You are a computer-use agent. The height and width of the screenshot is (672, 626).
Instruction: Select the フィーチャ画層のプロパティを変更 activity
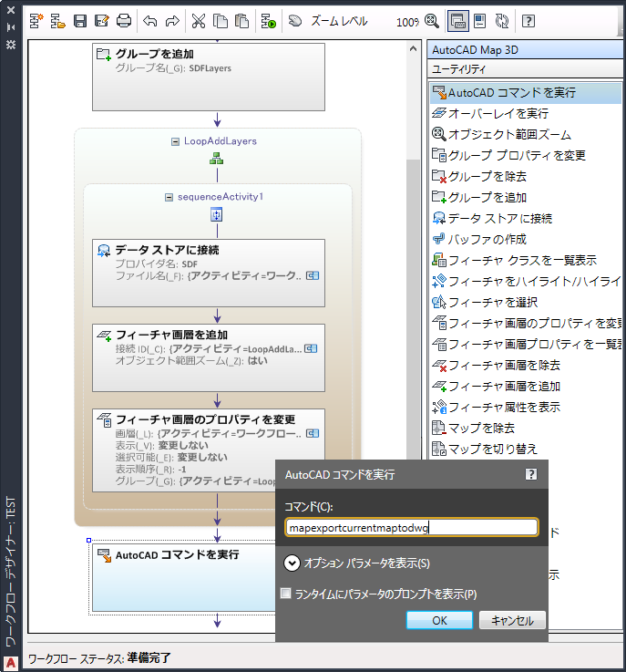[x=209, y=450]
